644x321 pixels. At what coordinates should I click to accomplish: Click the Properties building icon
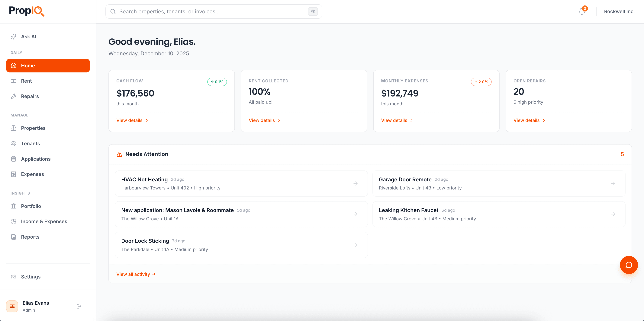(14, 128)
